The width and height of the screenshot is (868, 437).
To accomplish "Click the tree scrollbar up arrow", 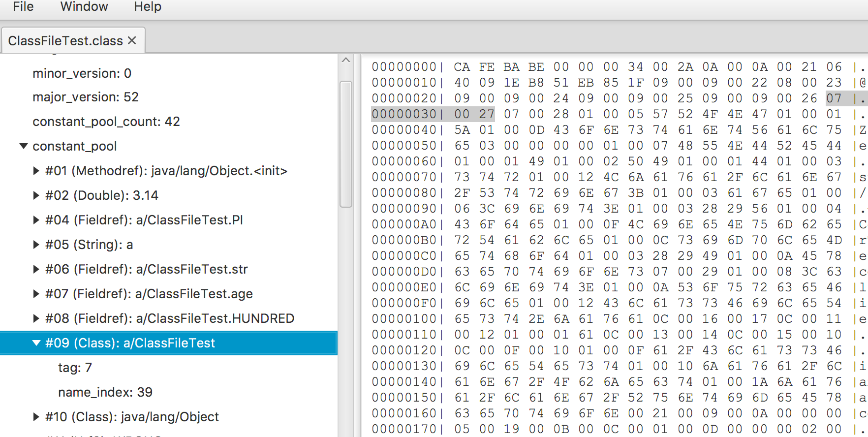I will [x=346, y=60].
